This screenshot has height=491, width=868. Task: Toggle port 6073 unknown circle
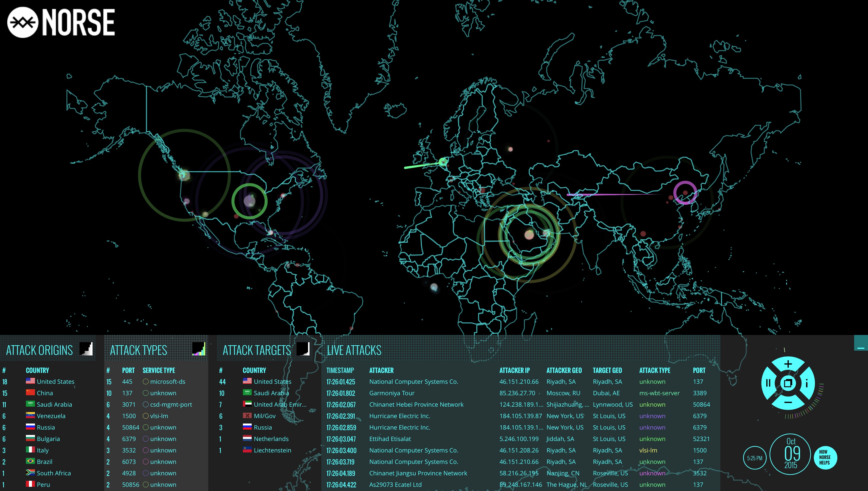(146, 462)
